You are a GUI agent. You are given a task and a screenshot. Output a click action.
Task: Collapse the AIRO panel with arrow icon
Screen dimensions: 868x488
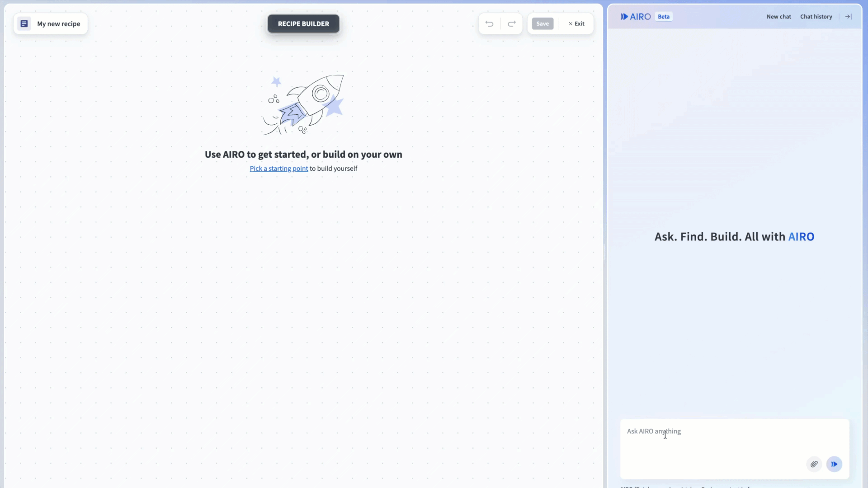pyautogui.click(x=849, y=17)
